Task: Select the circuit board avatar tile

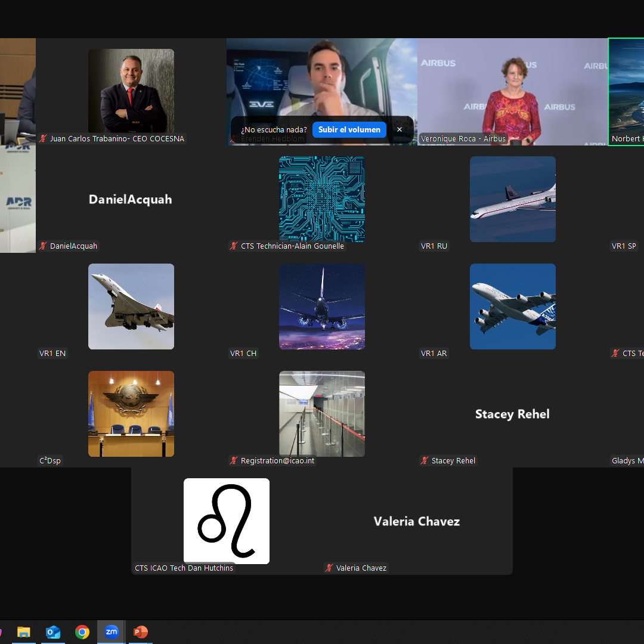Action: [x=322, y=199]
